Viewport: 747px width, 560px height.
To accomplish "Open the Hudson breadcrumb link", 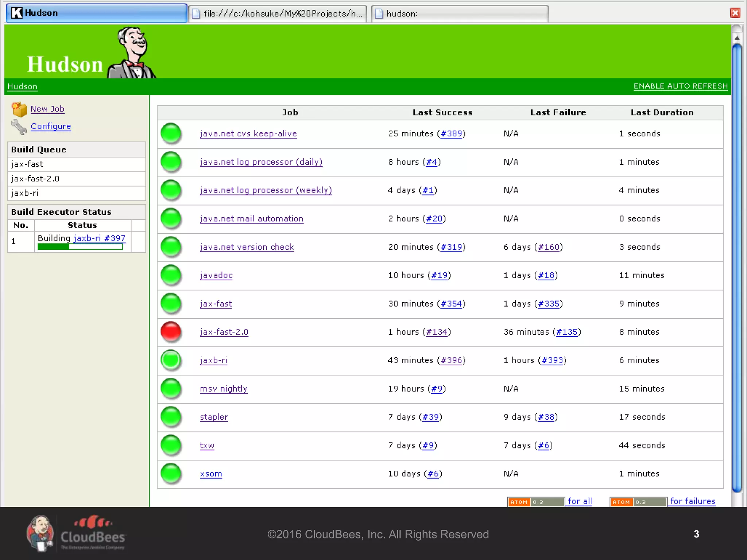I will (x=22, y=86).
